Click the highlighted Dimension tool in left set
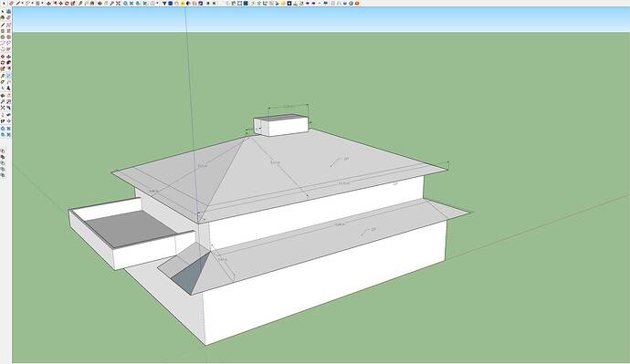630x364 pixels. click(x=8, y=76)
